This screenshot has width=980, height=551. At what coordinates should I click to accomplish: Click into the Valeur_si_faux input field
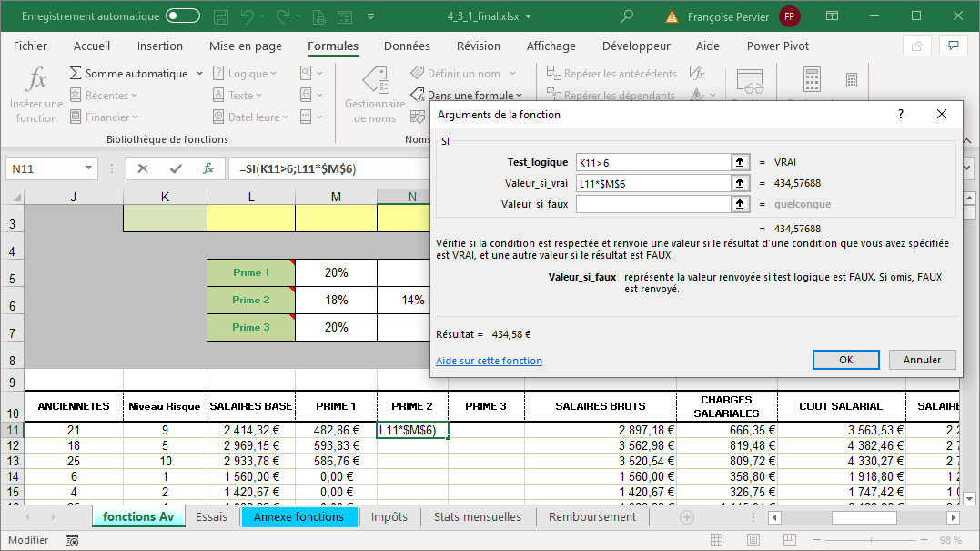(x=652, y=204)
